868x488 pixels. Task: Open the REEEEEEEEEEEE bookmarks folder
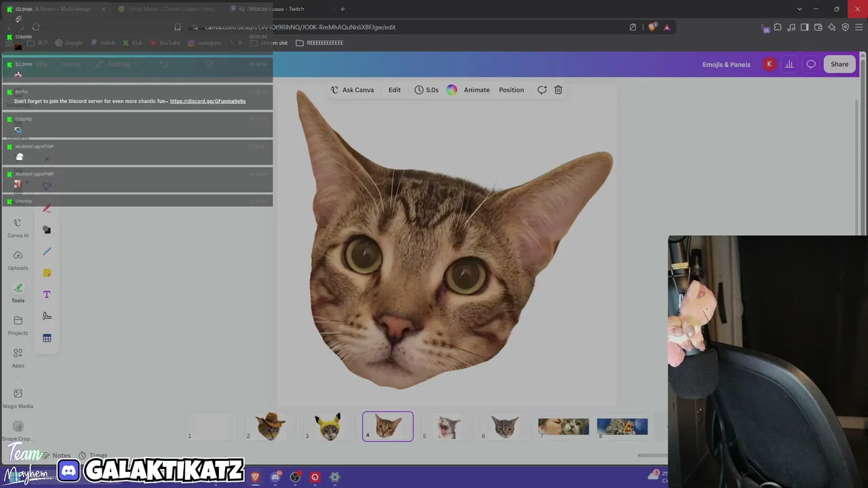(319, 43)
